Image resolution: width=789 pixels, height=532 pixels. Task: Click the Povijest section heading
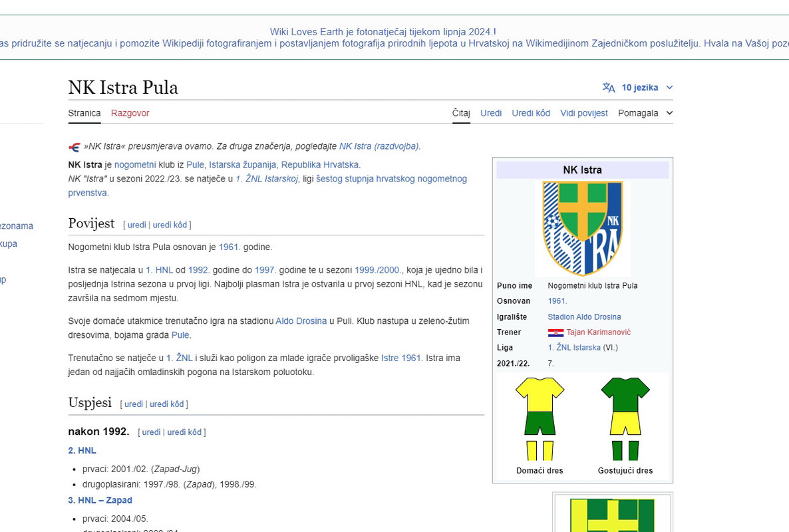92,223
